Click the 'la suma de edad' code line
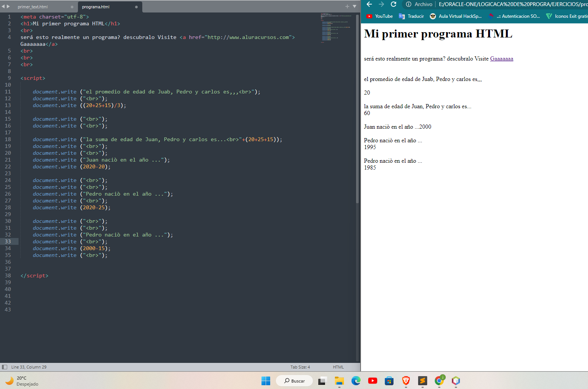Screen dimensions: 588x389 point(157,139)
